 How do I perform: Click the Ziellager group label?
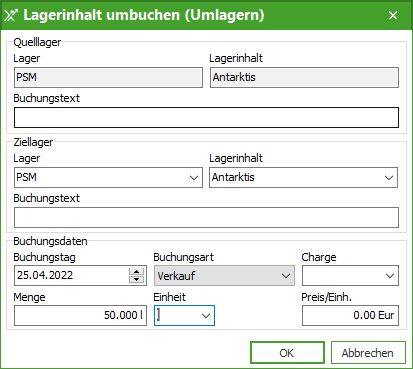tap(33, 142)
